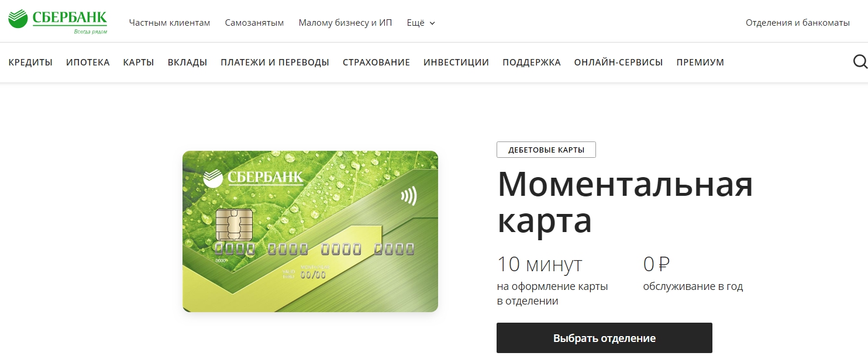The image size is (868, 363).
Task: Expand the Ещё dropdown chevron
Action: pyautogui.click(x=432, y=23)
